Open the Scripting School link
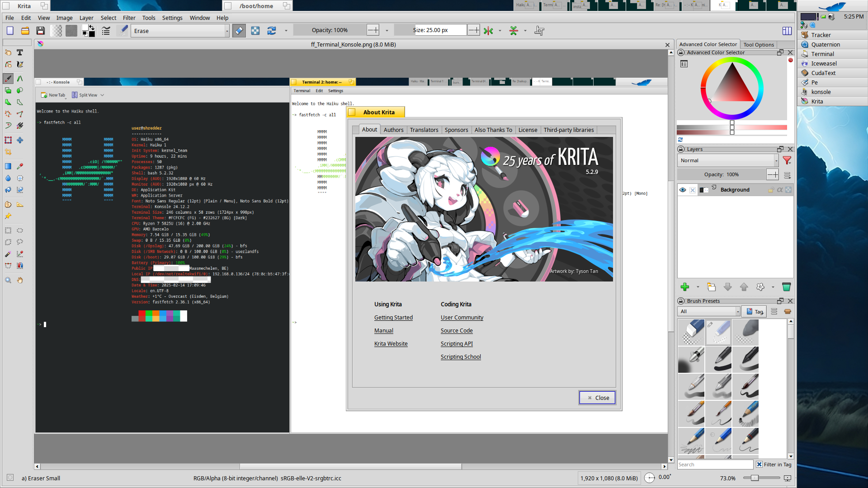This screenshot has height=488, width=868. click(x=461, y=357)
